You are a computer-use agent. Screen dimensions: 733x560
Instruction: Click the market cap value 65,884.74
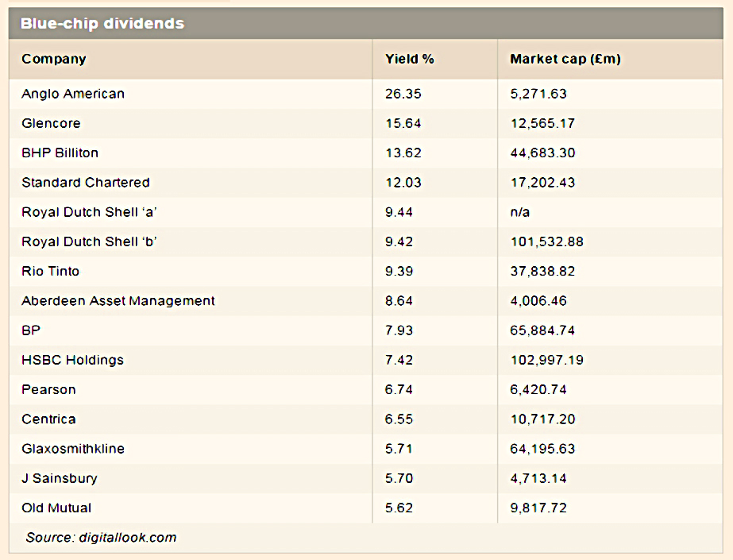point(542,330)
